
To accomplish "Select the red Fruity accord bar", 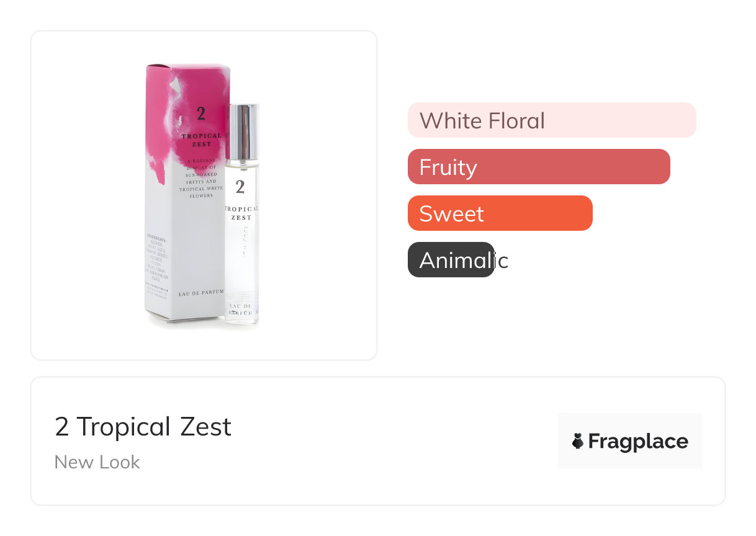I will tap(538, 167).
